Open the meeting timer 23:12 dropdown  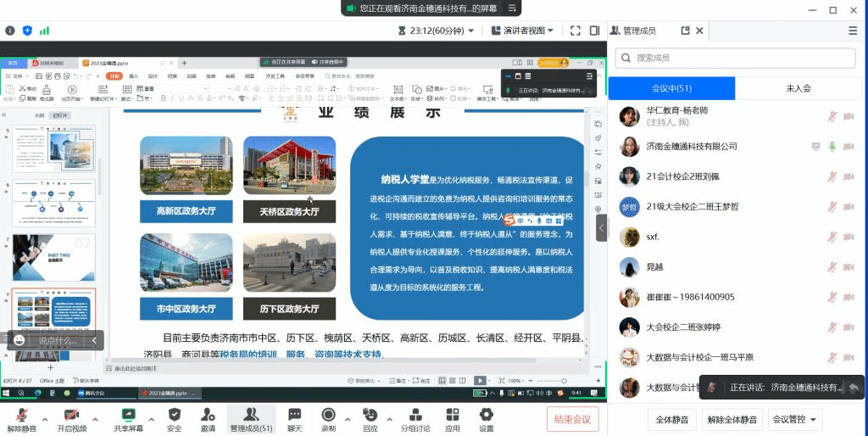click(436, 31)
